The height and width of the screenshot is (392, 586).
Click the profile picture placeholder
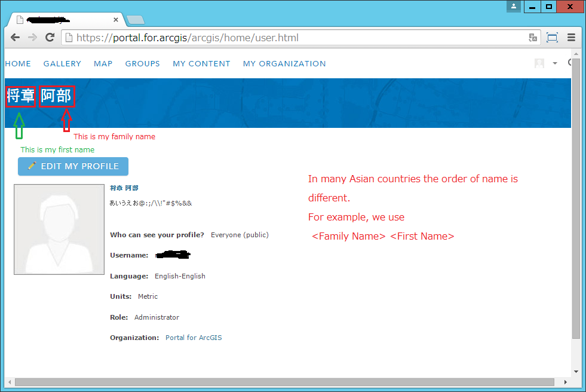point(59,229)
